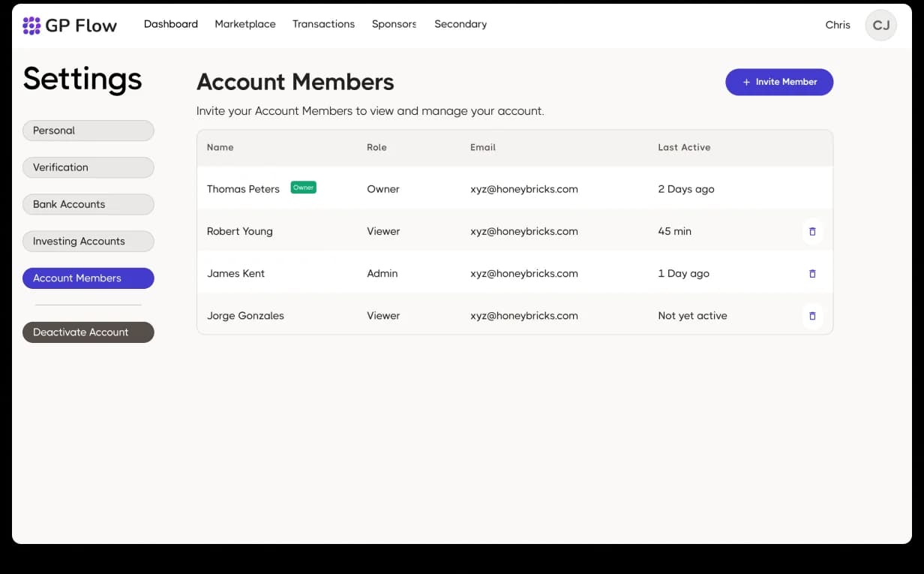Image resolution: width=924 pixels, height=574 pixels.
Task: Click the Last Active column header
Action: click(684, 147)
